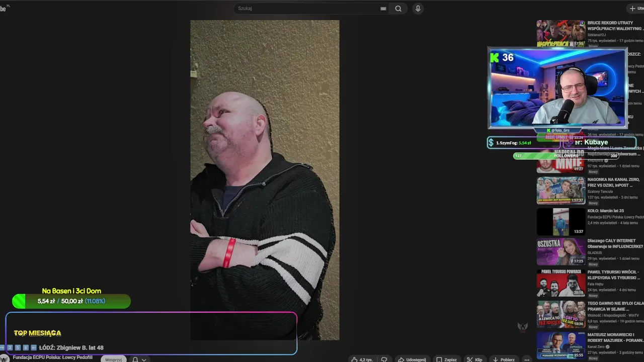This screenshot has width=644, height=362.
Task: Open SzklanaY2J channel name
Action: (x=596, y=35)
